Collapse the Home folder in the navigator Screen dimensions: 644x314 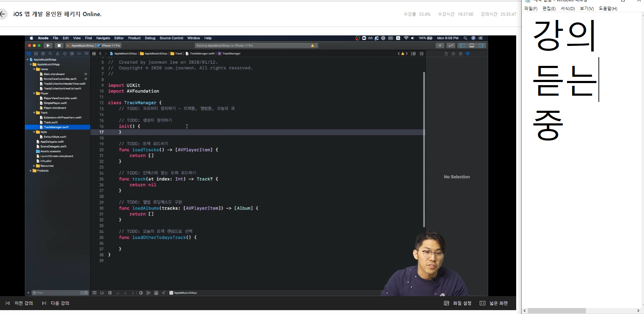click(34, 69)
